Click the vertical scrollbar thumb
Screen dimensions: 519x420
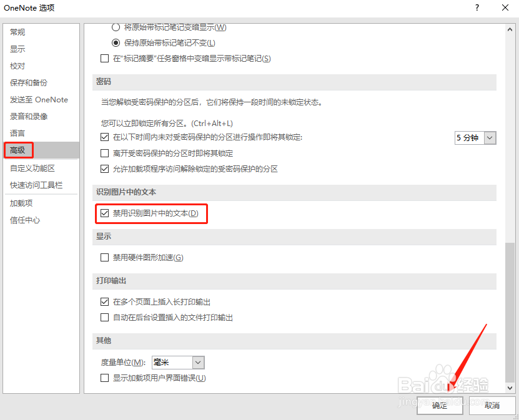(510, 313)
